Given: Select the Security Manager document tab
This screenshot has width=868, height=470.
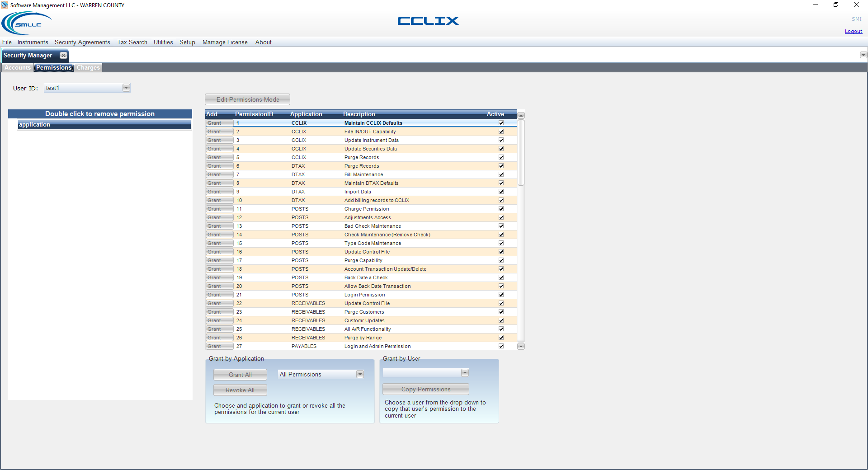Looking at the screenshot, I should [x=28, y=56].
